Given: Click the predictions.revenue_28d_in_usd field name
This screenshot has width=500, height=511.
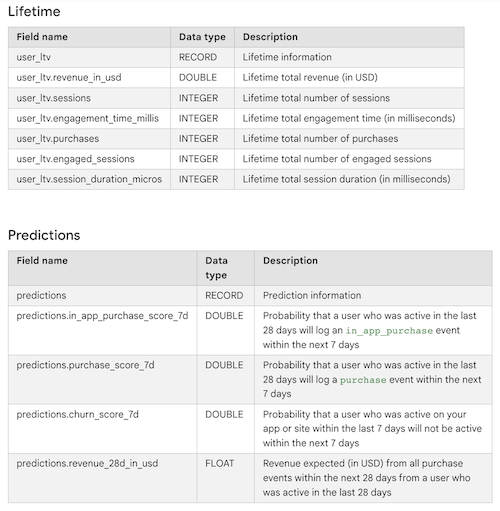Looking at the screenshot, I should pos(87,463).
